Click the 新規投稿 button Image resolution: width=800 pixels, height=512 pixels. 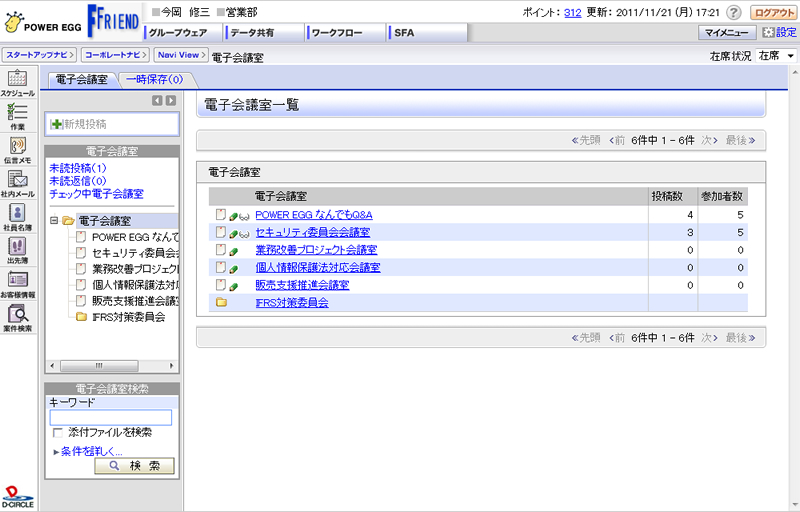(112, 124)
